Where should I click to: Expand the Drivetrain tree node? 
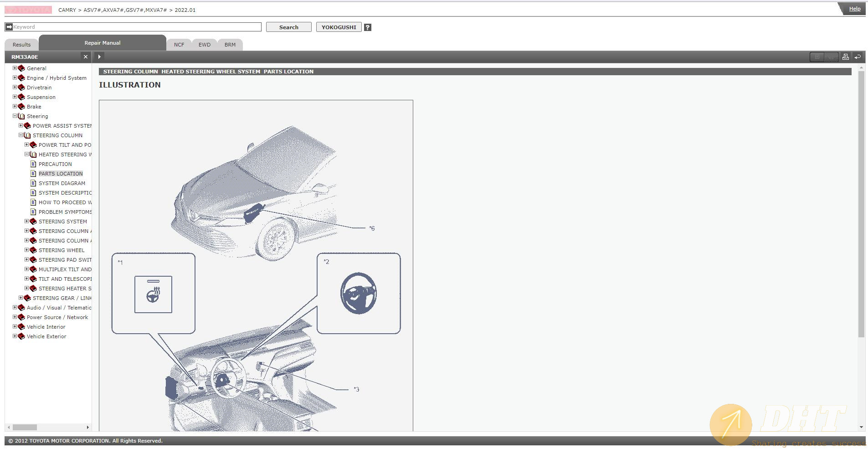click(x=15, y=87)
